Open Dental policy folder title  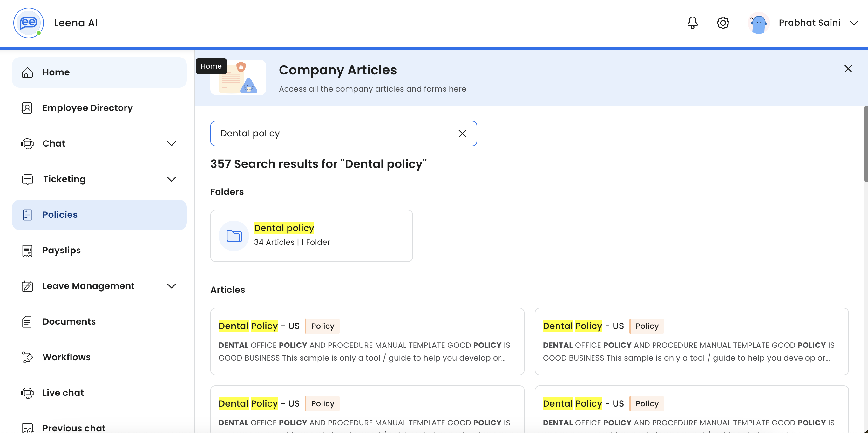[284, 228]
